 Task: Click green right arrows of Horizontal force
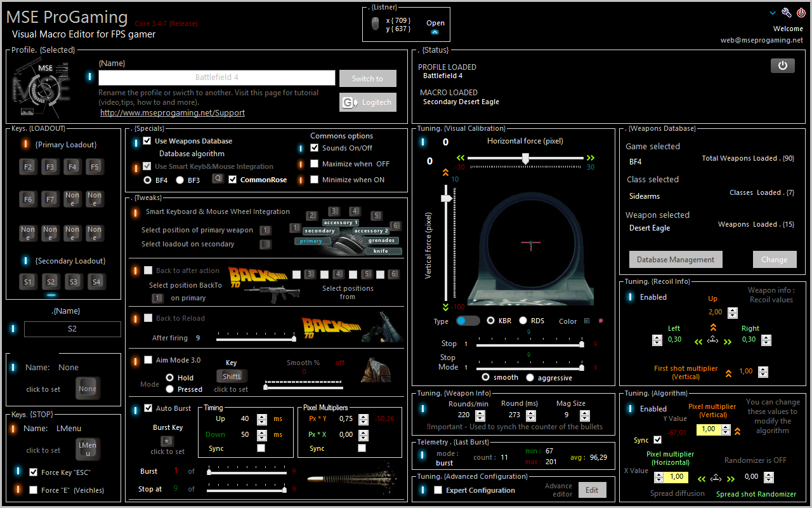click(x=591, y=157)
